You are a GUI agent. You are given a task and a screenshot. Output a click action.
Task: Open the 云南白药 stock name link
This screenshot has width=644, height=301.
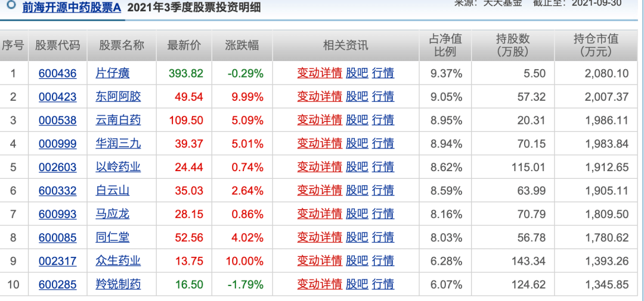click(x=118, y=120)
